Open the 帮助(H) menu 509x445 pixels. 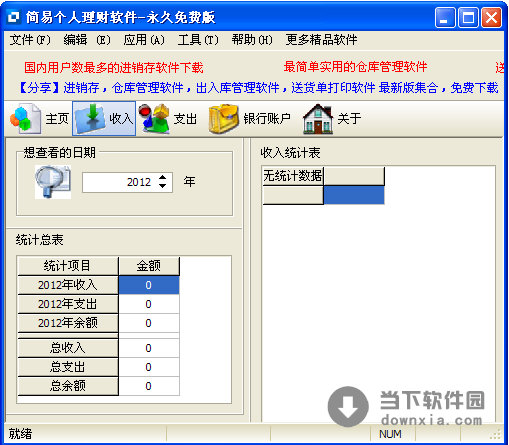[x=252, y=40]
